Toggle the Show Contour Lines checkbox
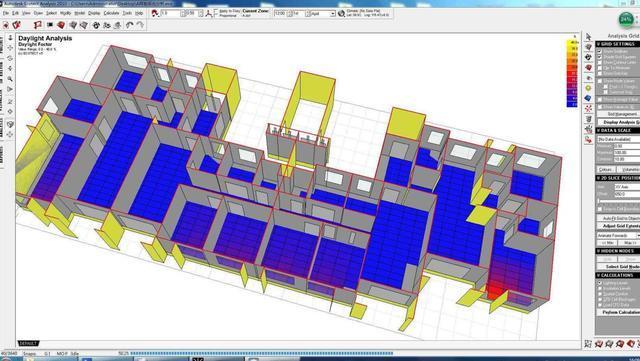 point(600,62)
